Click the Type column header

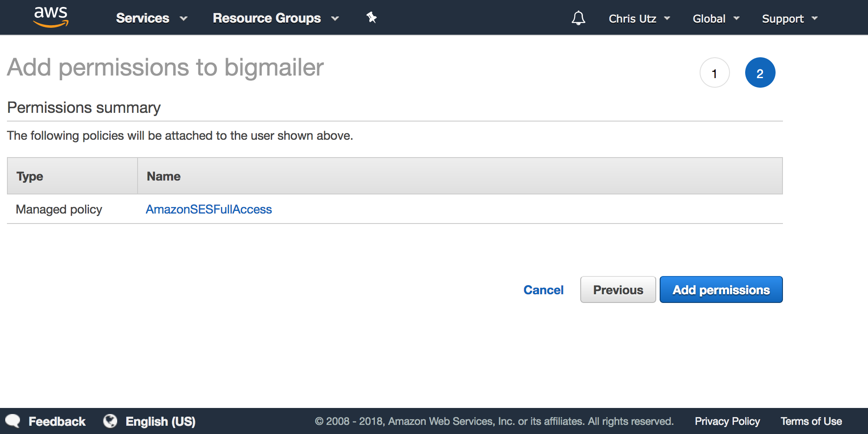[x=72, y=176]
